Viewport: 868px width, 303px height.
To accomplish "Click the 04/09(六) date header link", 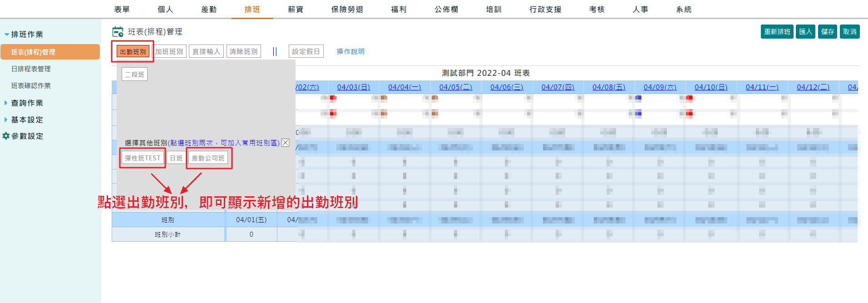I will [x=660, y=87].
